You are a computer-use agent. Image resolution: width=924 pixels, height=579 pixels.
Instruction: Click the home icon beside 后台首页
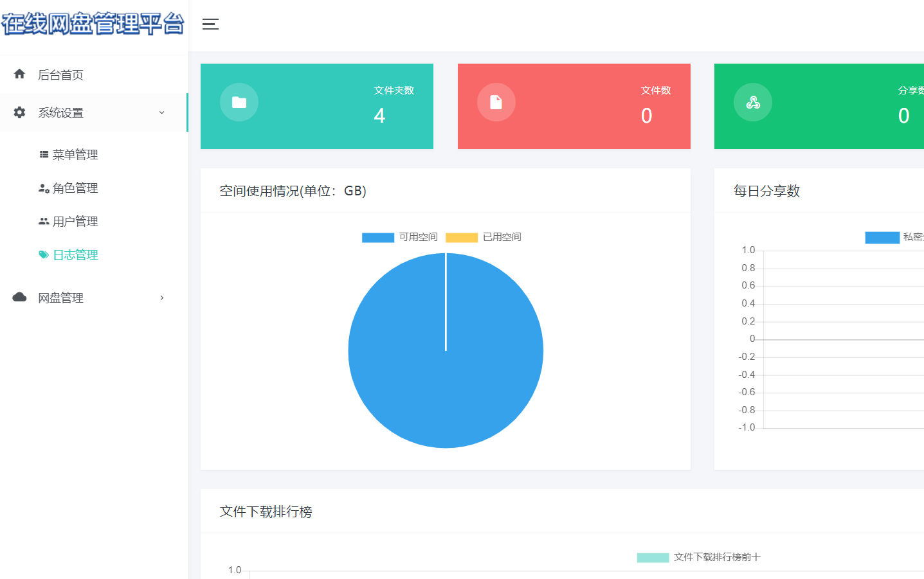coord(19,74)
